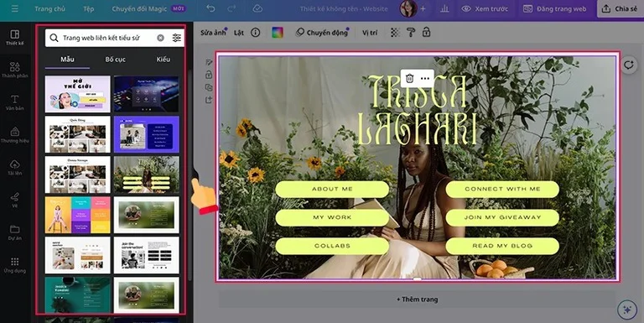Image resolution: width=644 pixels, height=323 pixels.
Task: Select garden yellow buttons template
Action: [x=146, y=175]
